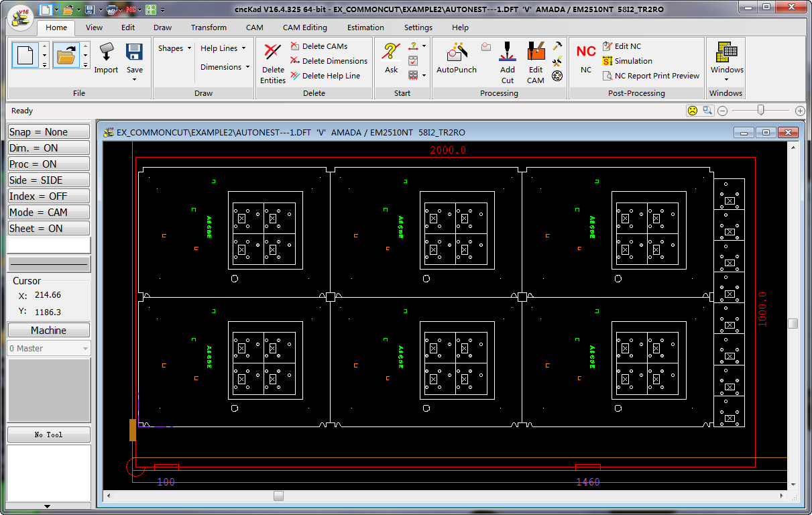The height and width of the screenshot is (515, 812).
Task: Toggle Mode = CAM setting
Action: click(x=48, y=213)
